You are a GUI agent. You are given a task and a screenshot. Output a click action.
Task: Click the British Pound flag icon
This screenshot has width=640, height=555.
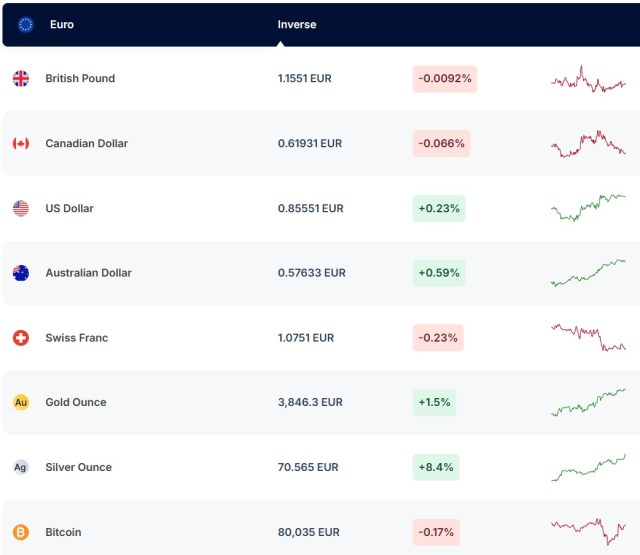click(21, 79)
